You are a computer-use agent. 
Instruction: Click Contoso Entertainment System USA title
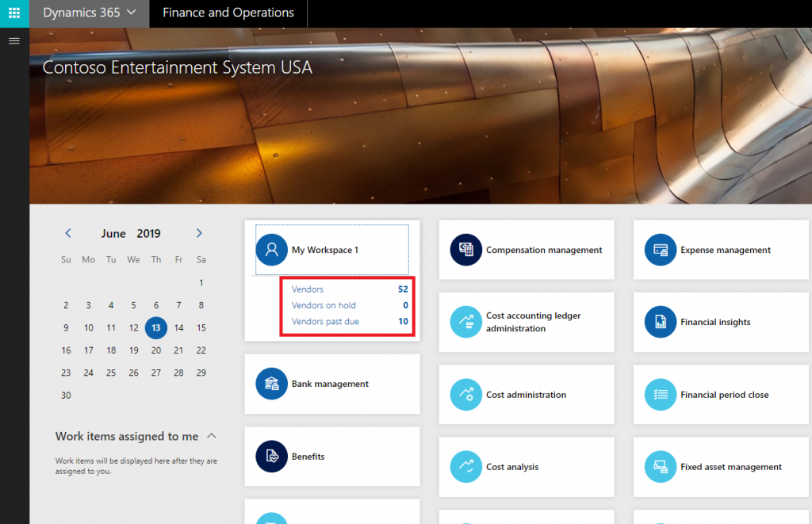[177, 68]
